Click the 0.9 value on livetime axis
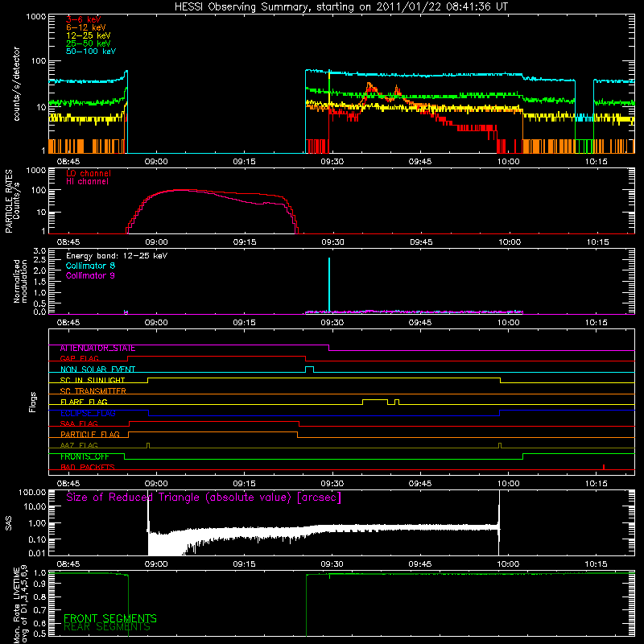Image resolution: width=644 pixels, height=644 pixels. click(39, 585)
